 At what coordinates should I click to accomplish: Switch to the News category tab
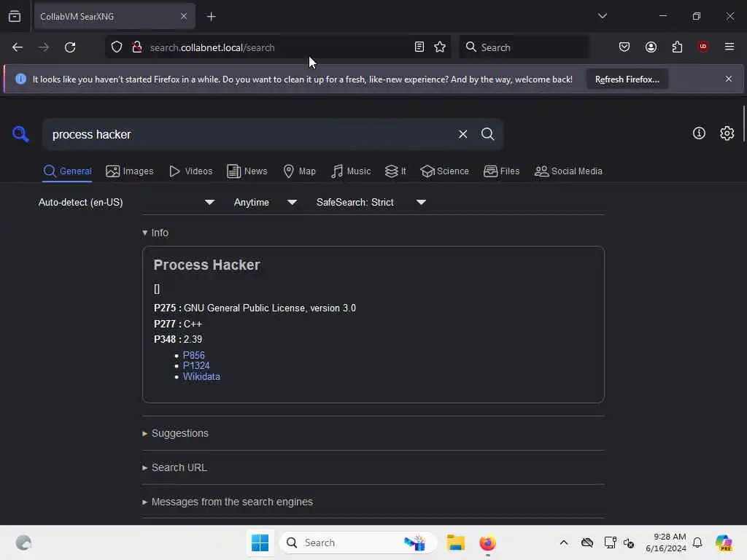[x=247, y=171]
